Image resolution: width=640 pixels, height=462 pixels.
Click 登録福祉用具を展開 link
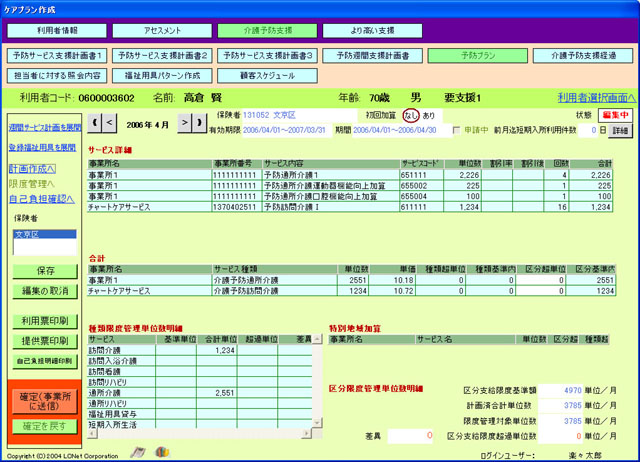42,147
